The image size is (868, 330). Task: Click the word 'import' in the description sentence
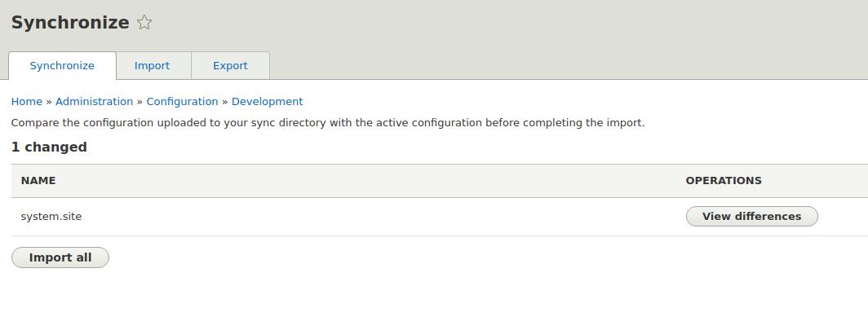click(x=628, y=123)
